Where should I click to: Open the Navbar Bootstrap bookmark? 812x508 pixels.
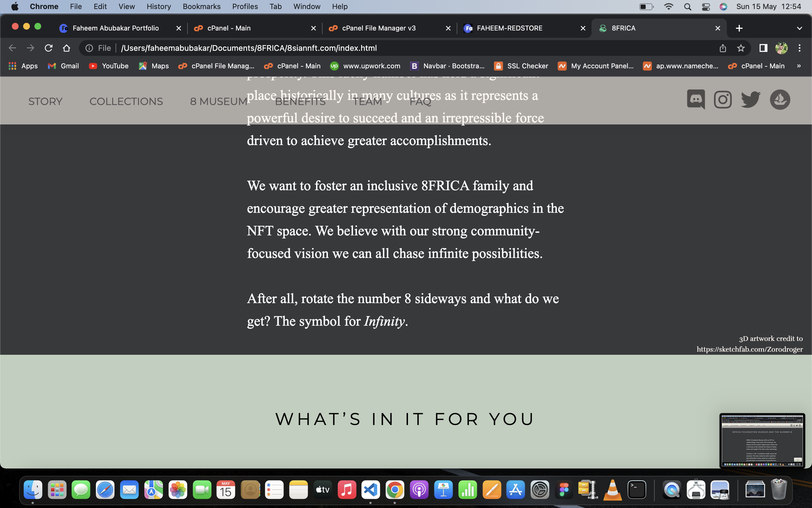tap(448, 66)
